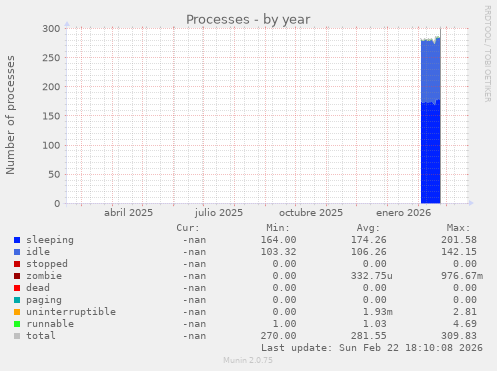The width and height of the screenshot is (497, 371).
Task: Click idle max value 142.15
Action: coord(459,252)
